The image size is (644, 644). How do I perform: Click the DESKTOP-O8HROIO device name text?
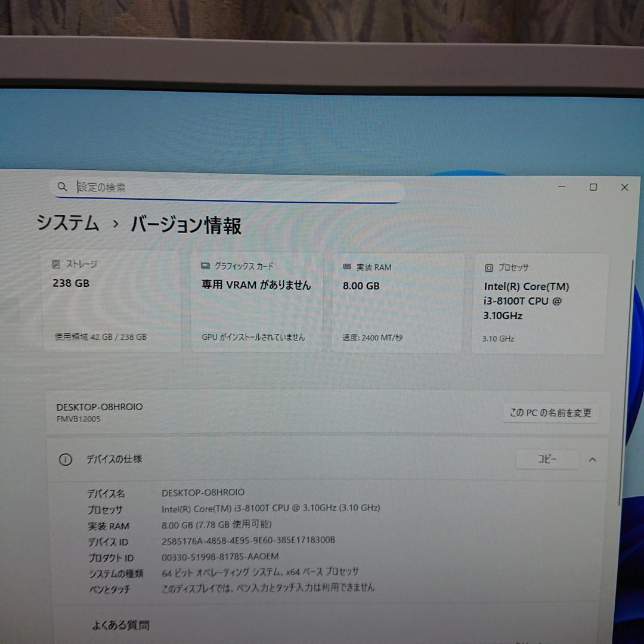98,407
